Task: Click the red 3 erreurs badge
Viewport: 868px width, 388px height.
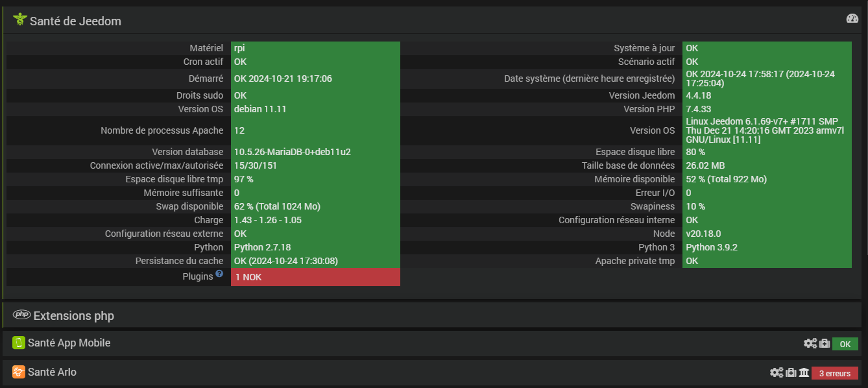Action: click(x=834, y=373)
